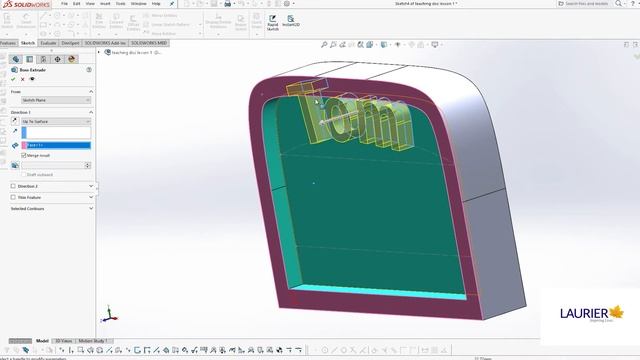This screenshot has width=640, height=360.
Task: Open the Up To Surface end condition dropdown
Action: pos(56,121)
